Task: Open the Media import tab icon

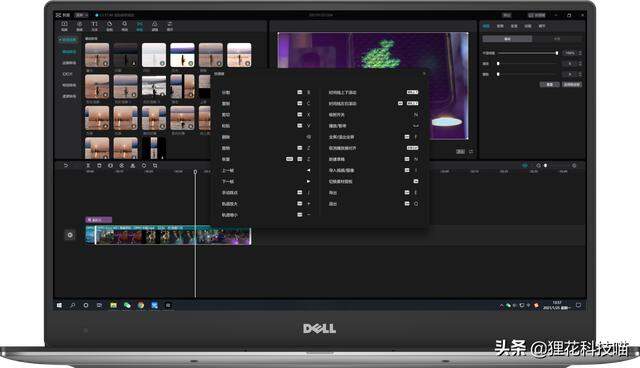Action: (64, 26)
